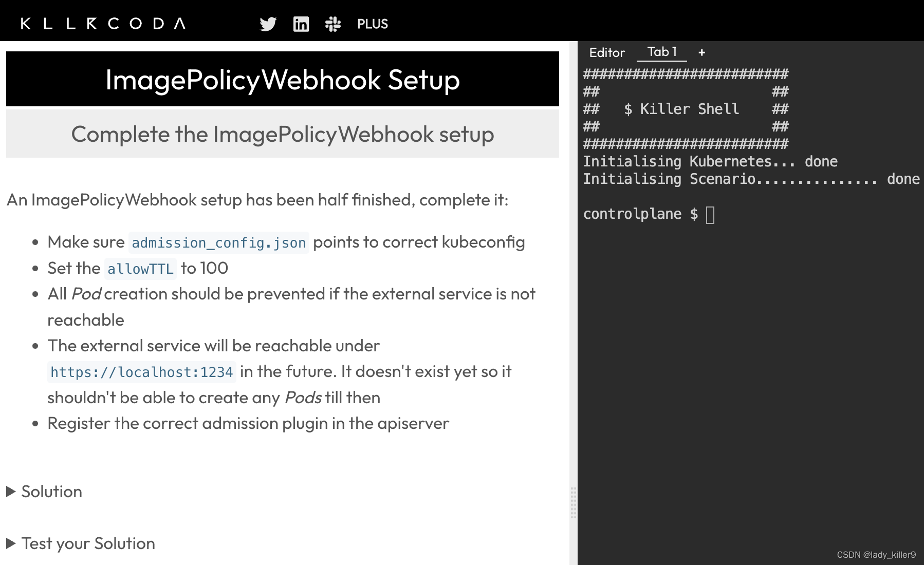
Task: Click the 'Initialising Scenario' line
Action: pos(751,179)
